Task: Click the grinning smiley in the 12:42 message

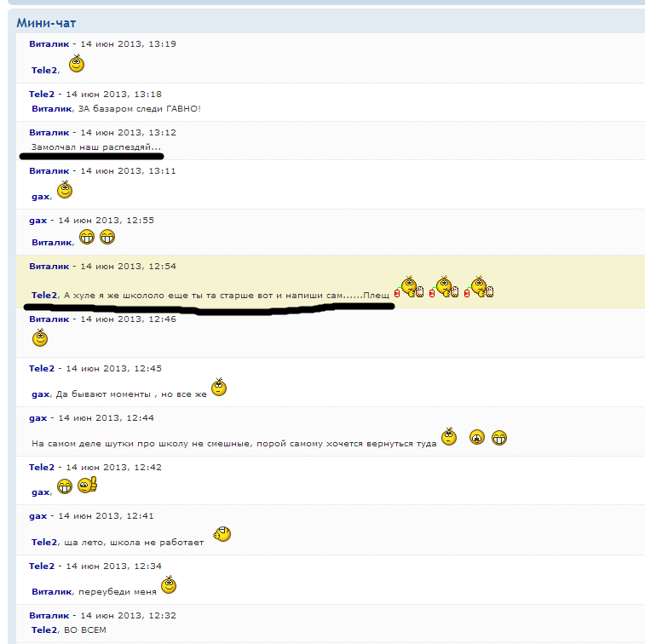Action: (65, 486)
